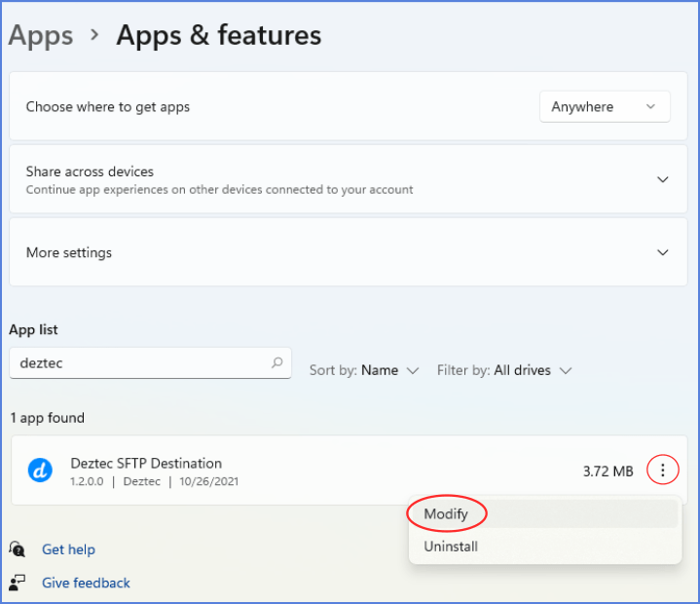The image size is (700, 604).
Task: Click the Apps & features page title
Action: [x=219, y=35]
